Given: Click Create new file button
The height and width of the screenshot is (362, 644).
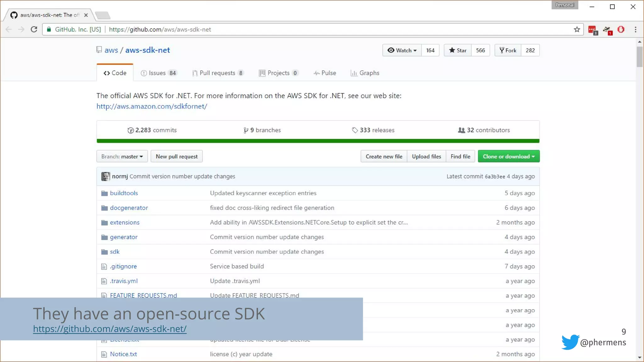Looking at the screenshot, I should click(384, 156).
